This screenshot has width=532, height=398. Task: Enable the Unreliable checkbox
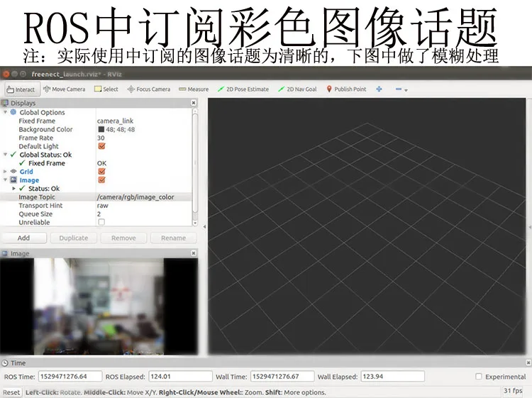[101, 222]
